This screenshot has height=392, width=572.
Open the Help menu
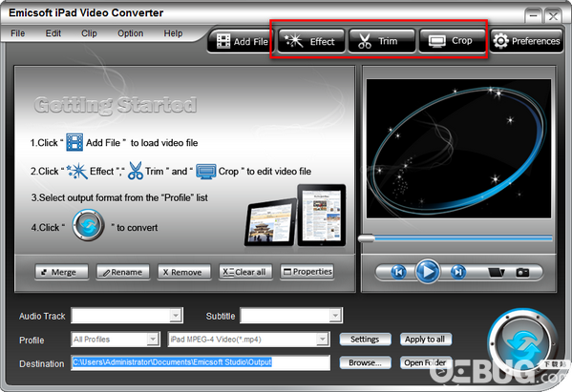173,33
